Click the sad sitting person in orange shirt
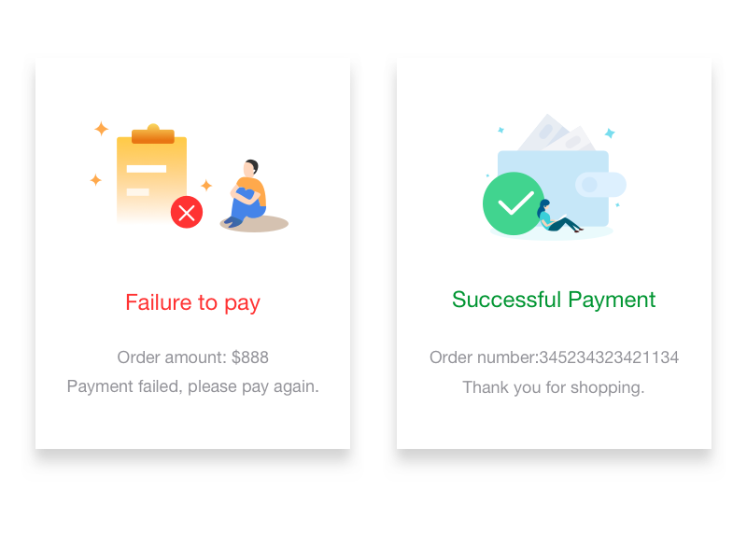 point(249,194)
